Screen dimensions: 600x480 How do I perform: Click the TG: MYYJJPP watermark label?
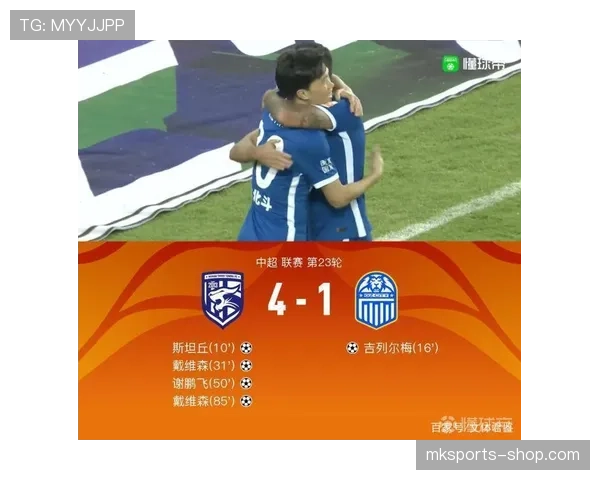[x=72, y=25]
